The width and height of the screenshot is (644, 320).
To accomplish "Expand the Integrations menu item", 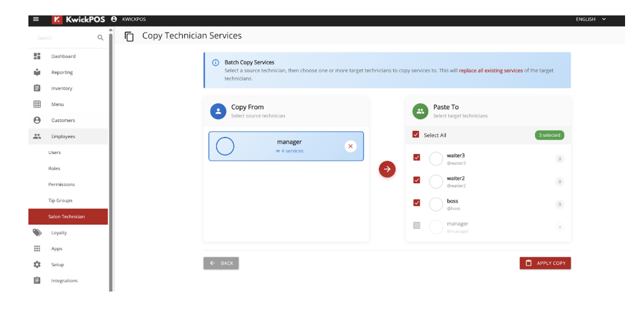I will 68,281.
